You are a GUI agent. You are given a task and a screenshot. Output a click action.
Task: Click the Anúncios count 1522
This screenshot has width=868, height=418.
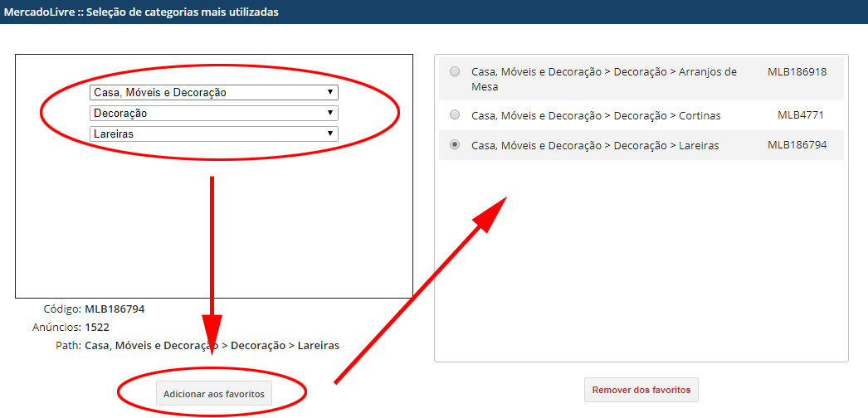[97, 328]
